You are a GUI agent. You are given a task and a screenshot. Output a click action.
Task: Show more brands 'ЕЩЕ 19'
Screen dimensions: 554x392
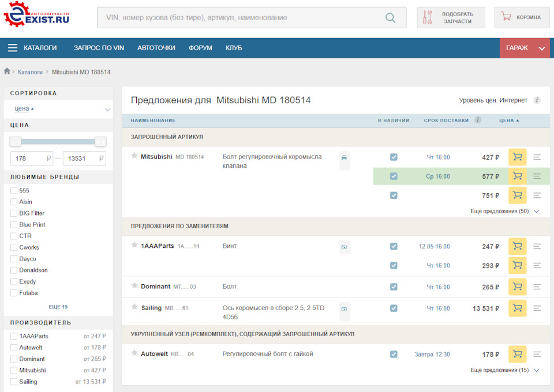point(58,307)
